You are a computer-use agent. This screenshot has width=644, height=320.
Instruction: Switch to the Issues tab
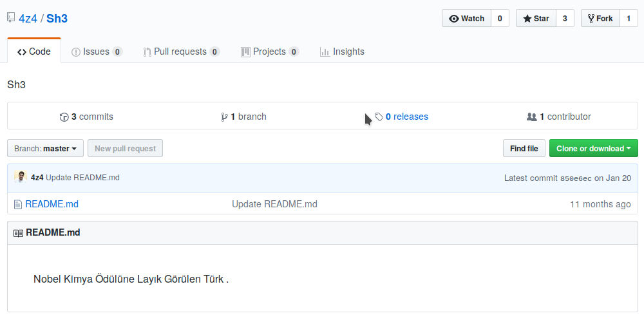(x=97, y=52)
